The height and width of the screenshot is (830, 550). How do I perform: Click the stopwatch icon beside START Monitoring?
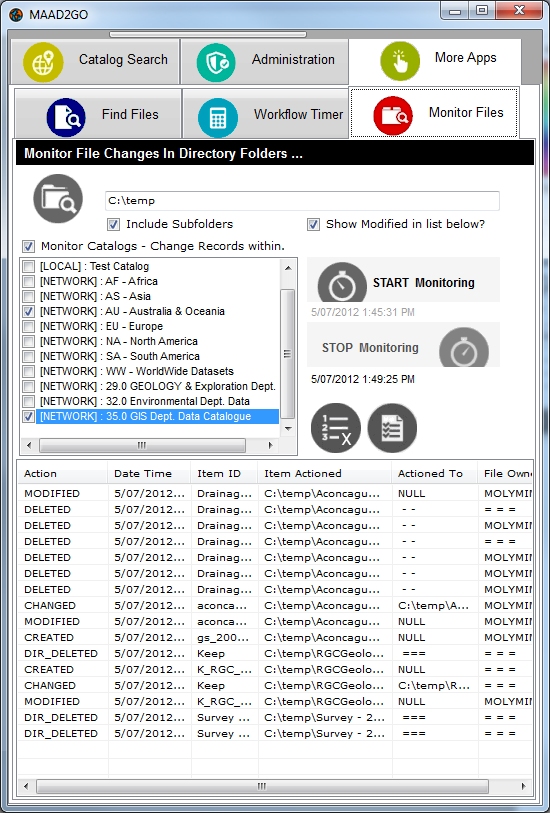coord(342,282)
